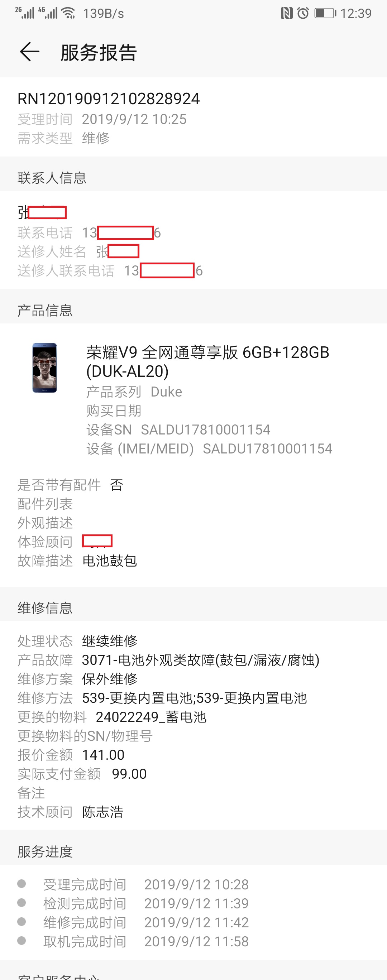Select the 取机完成时间 progress dot
Image resolution: width=387 pixels, height=980 pixels.
[x=22, y=941]
